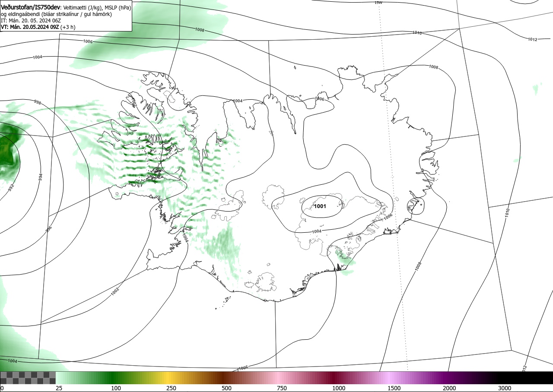The image size is (553, 392).
Task: Click the colorbar value 100
Action: coord(116,388)
